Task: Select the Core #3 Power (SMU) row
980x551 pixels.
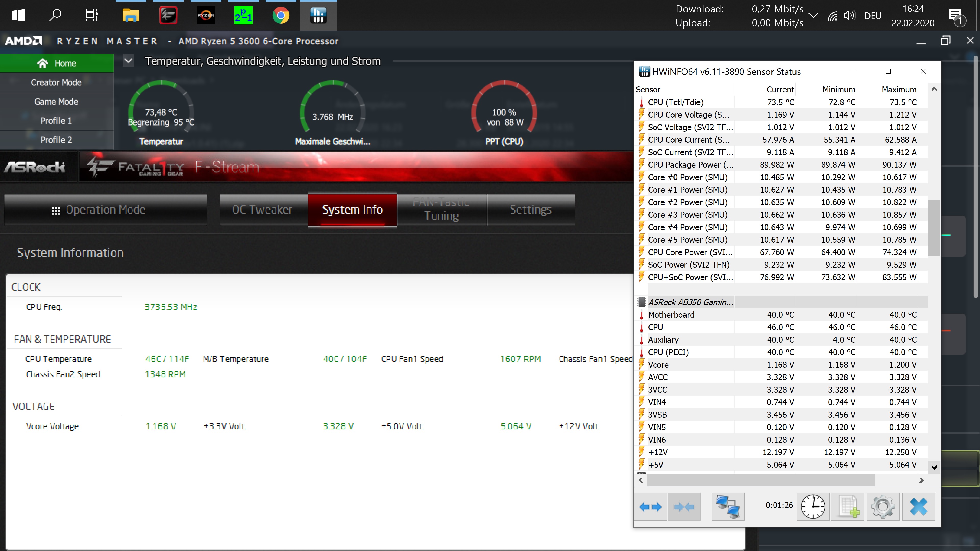Action: 781,215
